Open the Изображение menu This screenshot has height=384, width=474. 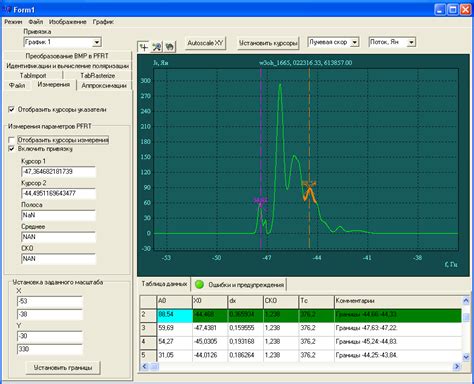68,22
